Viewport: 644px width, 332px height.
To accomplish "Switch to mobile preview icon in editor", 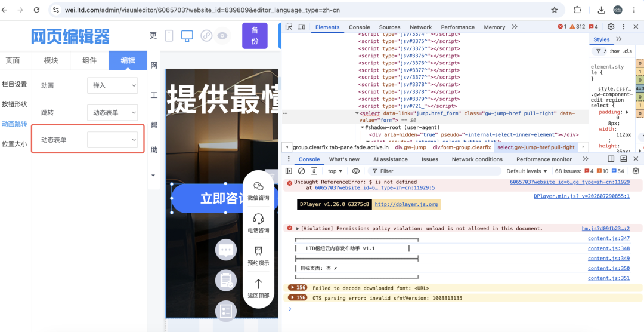I will click(169, 36).
